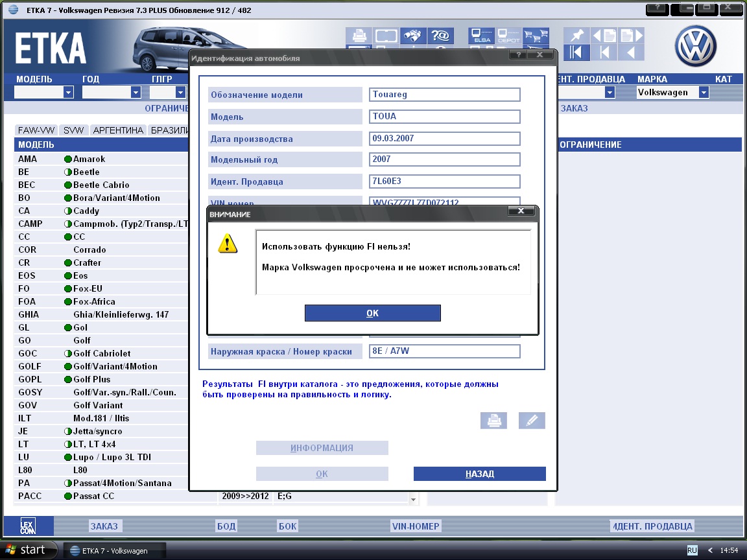The width and height of the screenshot is (747, 560).
Task: Open the shopping carts order icon
Action: (536, 36)
